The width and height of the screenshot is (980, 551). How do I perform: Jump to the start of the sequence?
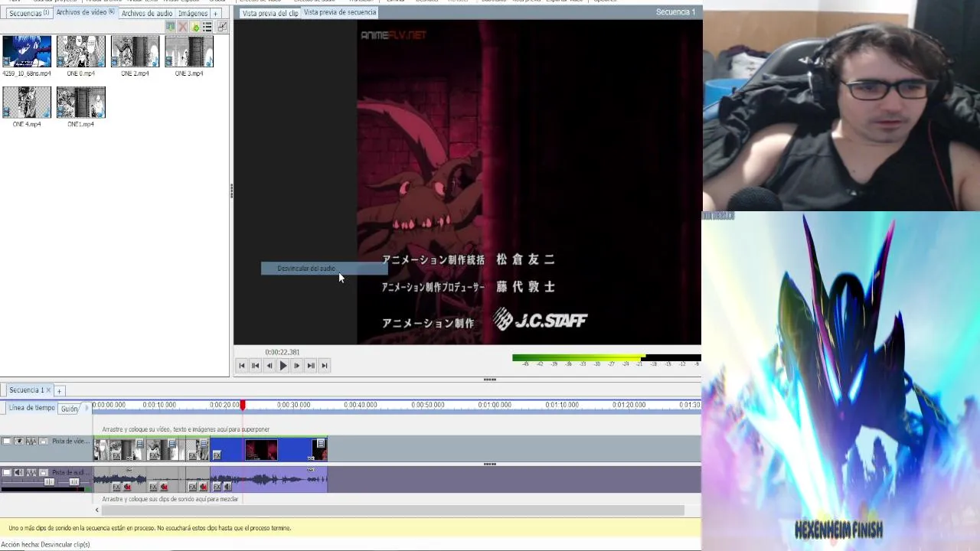[242, 366]
